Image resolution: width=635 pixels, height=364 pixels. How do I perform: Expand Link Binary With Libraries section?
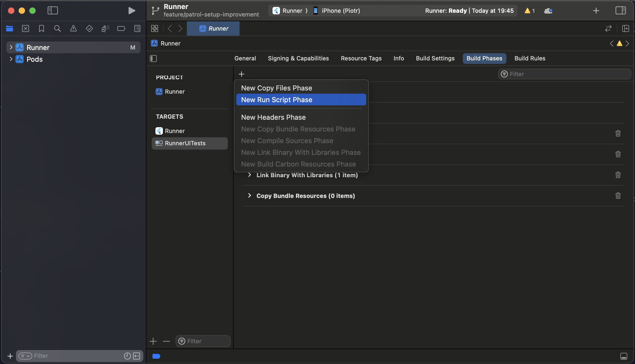pos(249,175)
